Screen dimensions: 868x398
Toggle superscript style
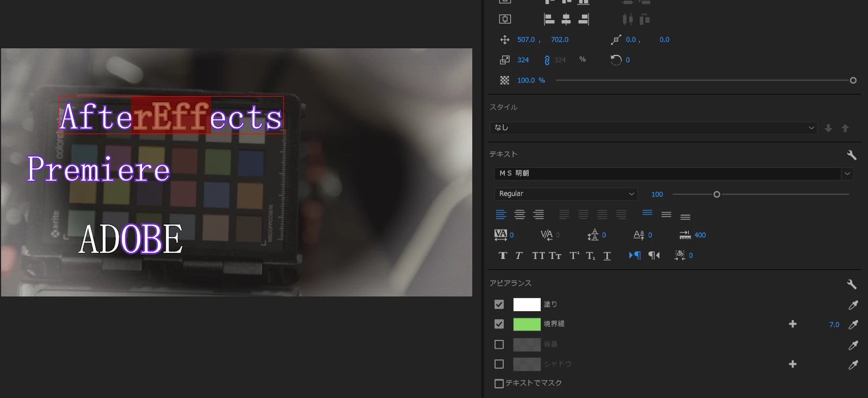[574, 255]
